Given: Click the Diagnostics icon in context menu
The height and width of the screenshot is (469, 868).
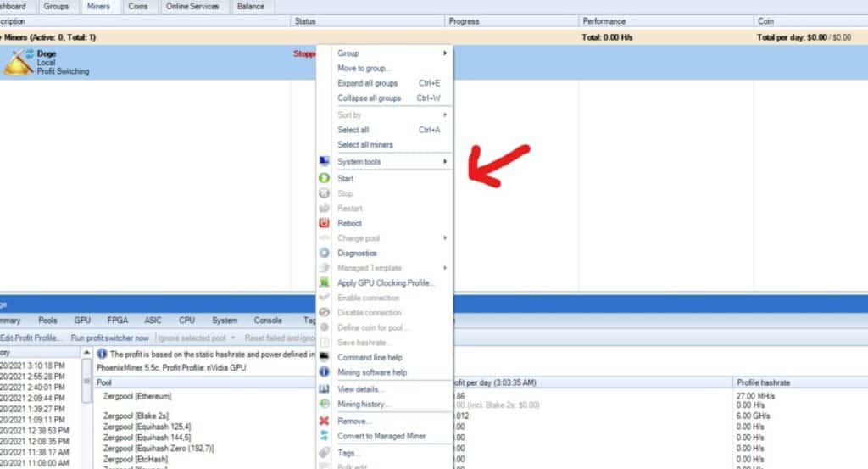Looking at the screenshot, I should click(325, 253).
